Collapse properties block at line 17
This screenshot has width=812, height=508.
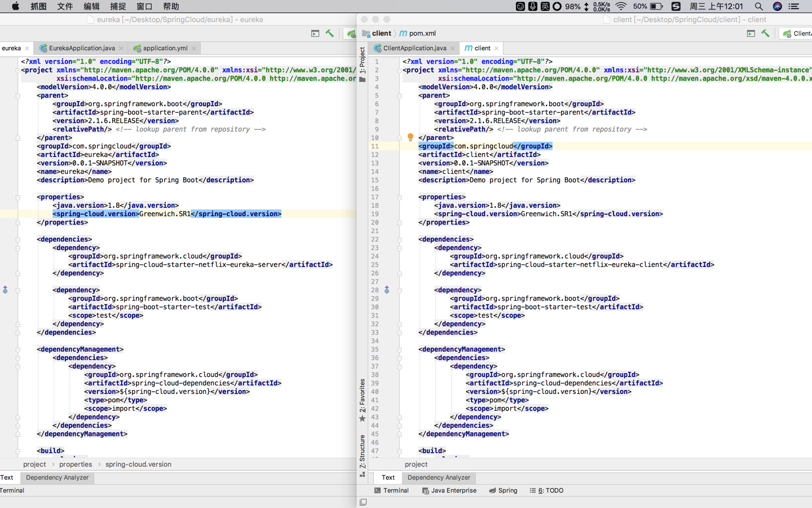click(x=399, y=197)
